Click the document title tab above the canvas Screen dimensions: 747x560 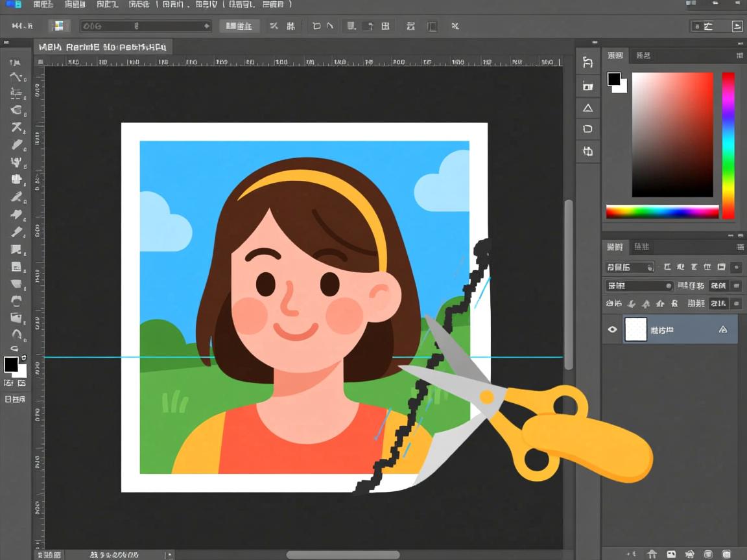104,47
